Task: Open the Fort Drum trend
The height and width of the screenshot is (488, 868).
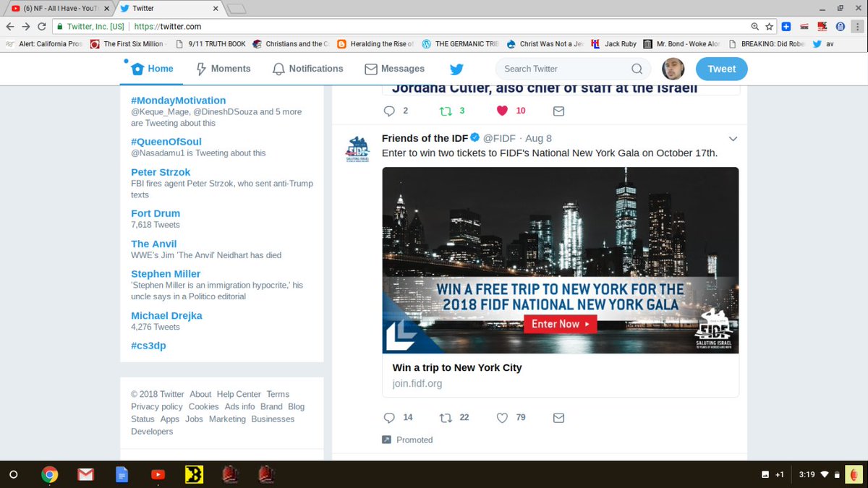Action: point(156,213)
